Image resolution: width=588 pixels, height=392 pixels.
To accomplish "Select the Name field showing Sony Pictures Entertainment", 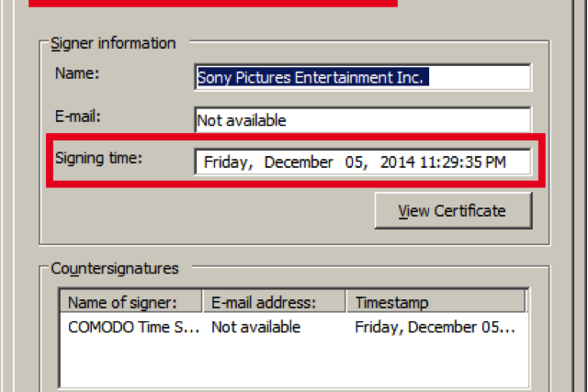I will 362,78.
